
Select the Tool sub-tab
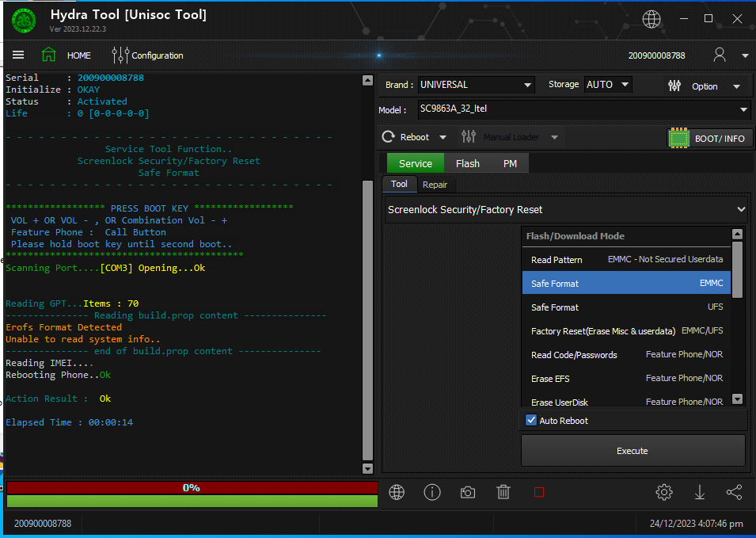(x=399, y=184)
